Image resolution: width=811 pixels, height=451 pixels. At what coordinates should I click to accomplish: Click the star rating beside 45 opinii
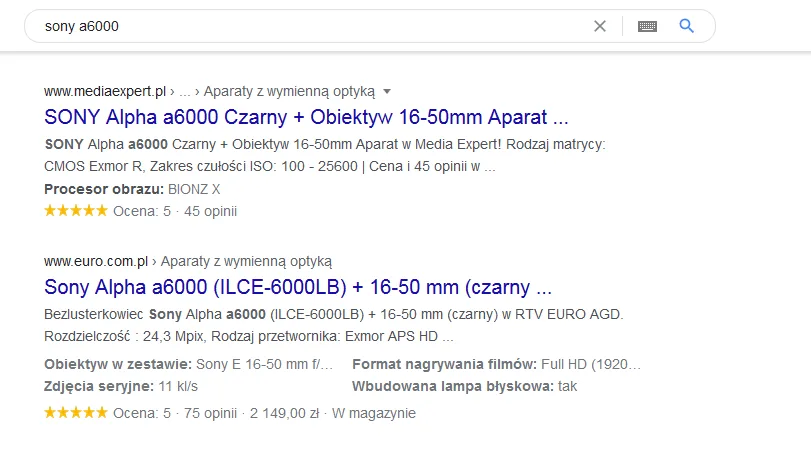[76, 211]
